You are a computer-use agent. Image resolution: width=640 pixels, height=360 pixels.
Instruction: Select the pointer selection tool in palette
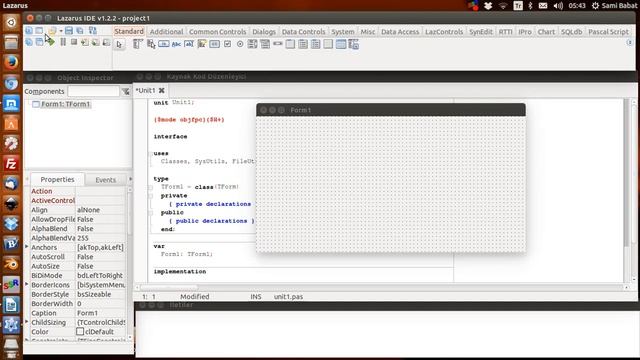[x=119, y=44]
